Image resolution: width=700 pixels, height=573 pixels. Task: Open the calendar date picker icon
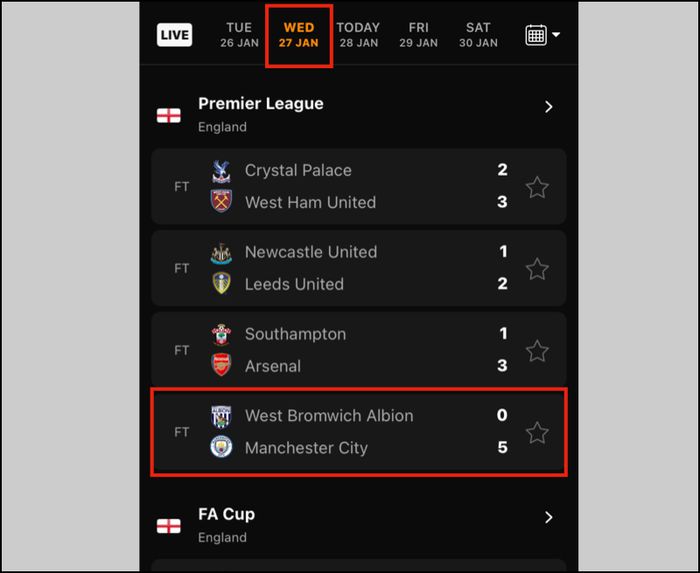[x=536, y=35]
